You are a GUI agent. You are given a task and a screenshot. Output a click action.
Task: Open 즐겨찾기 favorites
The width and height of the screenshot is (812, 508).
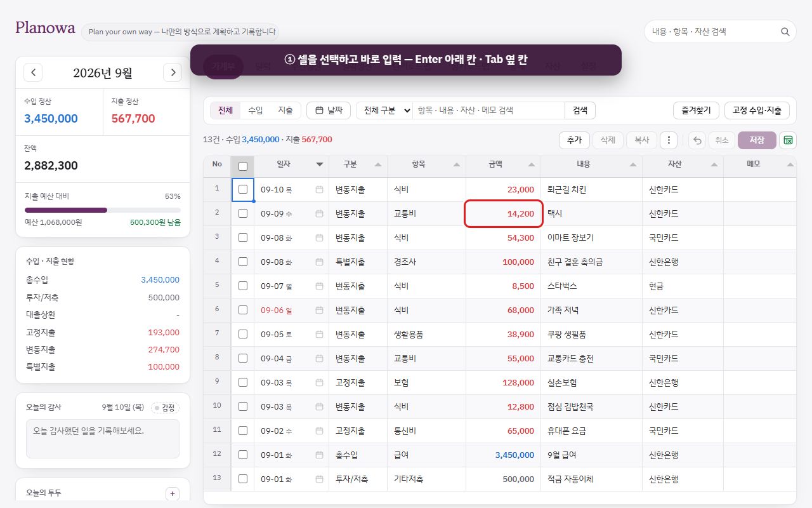[x=696, y=110]
